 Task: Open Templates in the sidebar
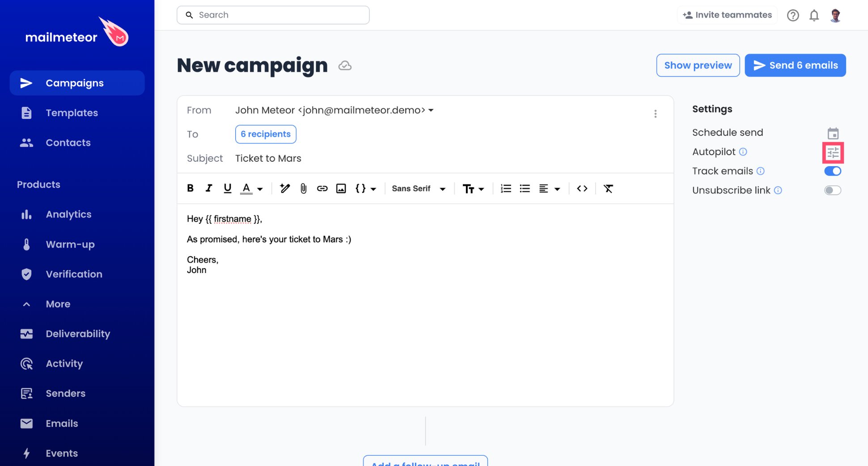click(x=77, y=113)
